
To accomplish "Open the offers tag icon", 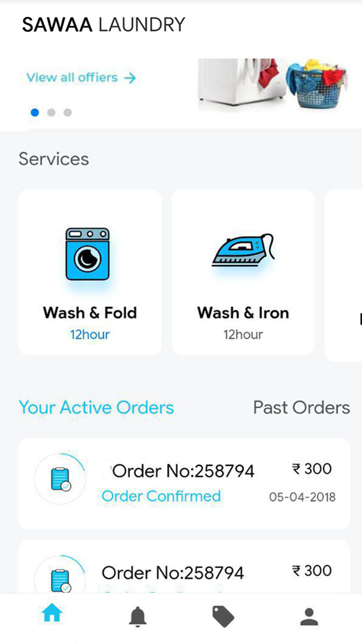I will (x=223, y=616).
